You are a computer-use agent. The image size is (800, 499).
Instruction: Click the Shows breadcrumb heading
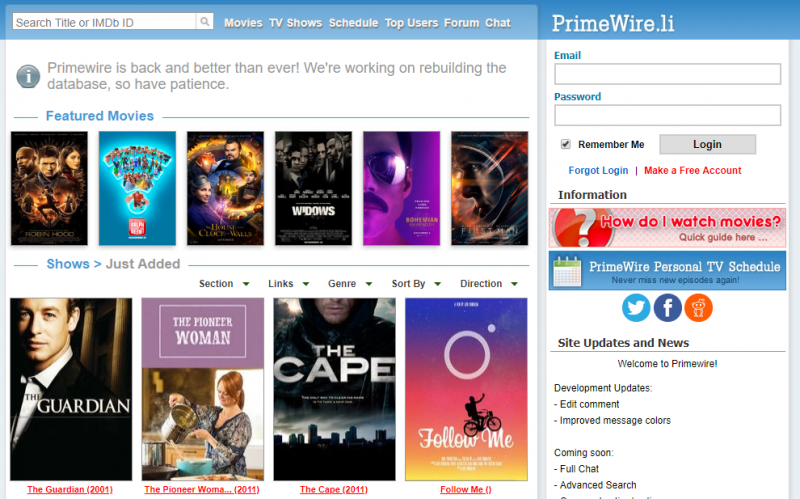[68, 264]
